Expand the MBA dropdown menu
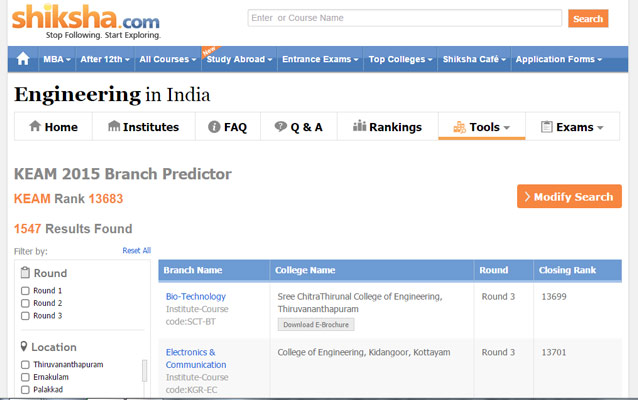 coord(56,59)
